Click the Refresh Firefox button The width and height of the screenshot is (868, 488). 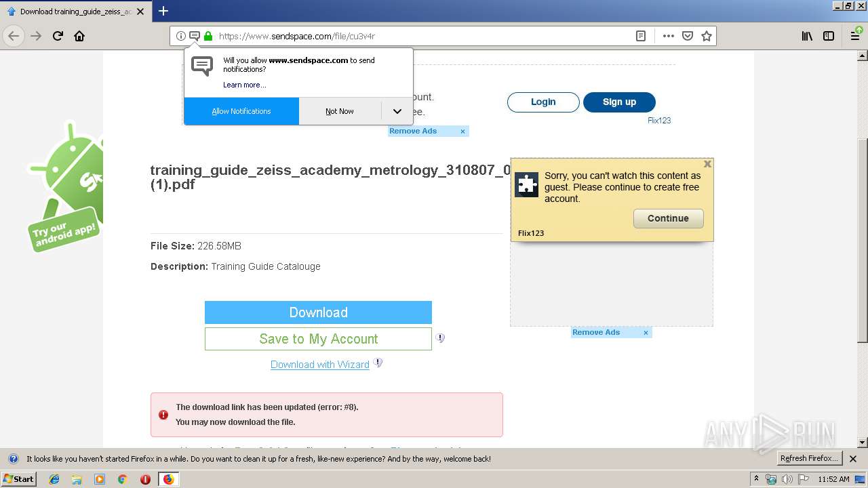(x=810, y=459)
